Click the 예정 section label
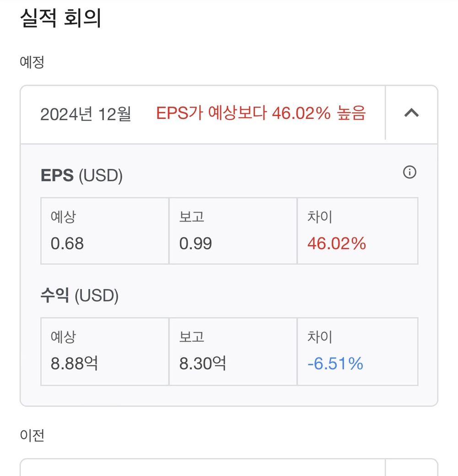Image resolution: width=458 pixels, height=476 pixels. [x=32, y=62]
